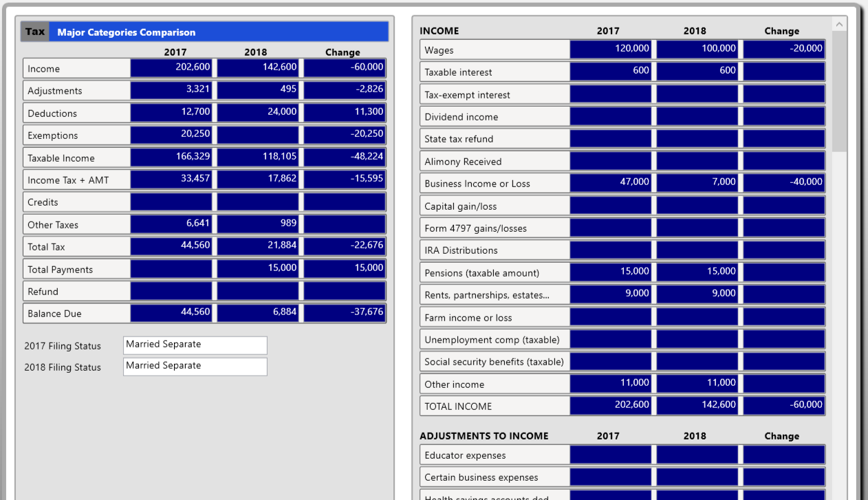Viewport: 868px width, 500px height.
Task: Click the Taxable interest 2017 value 600
Action: (x=611, y=72)
